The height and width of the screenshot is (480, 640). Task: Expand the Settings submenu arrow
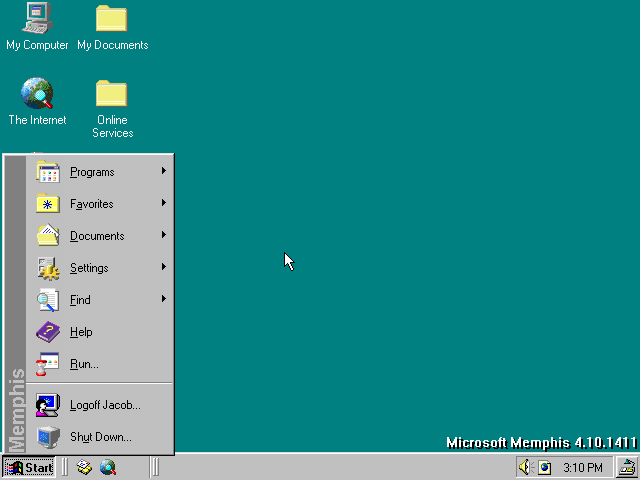[x=164, y=267]
